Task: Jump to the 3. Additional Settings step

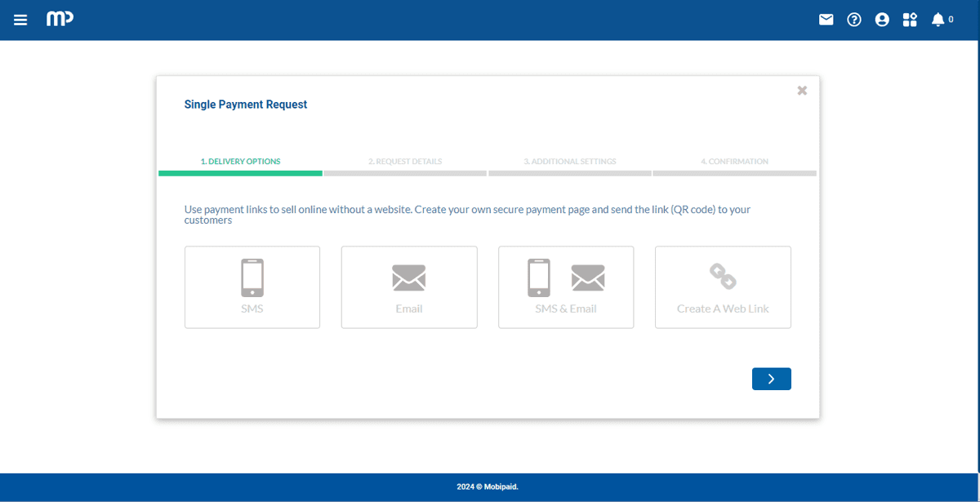Action: click(x=570, y=162)
